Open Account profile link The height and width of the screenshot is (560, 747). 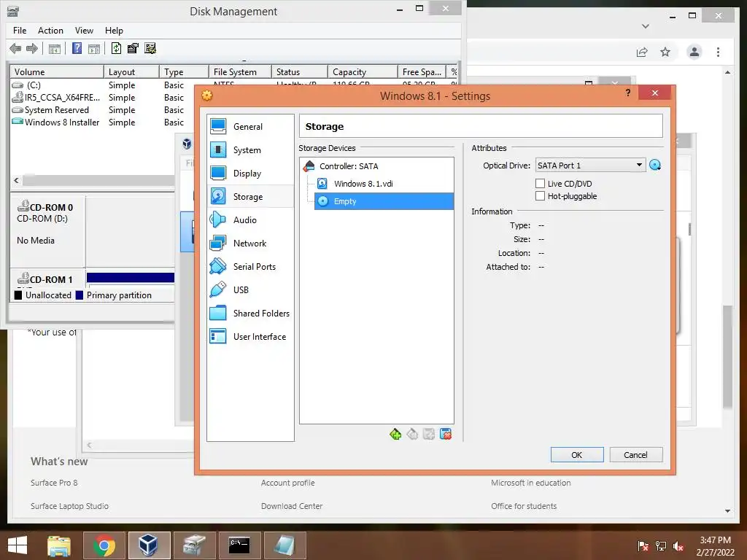tap(287, 483)
